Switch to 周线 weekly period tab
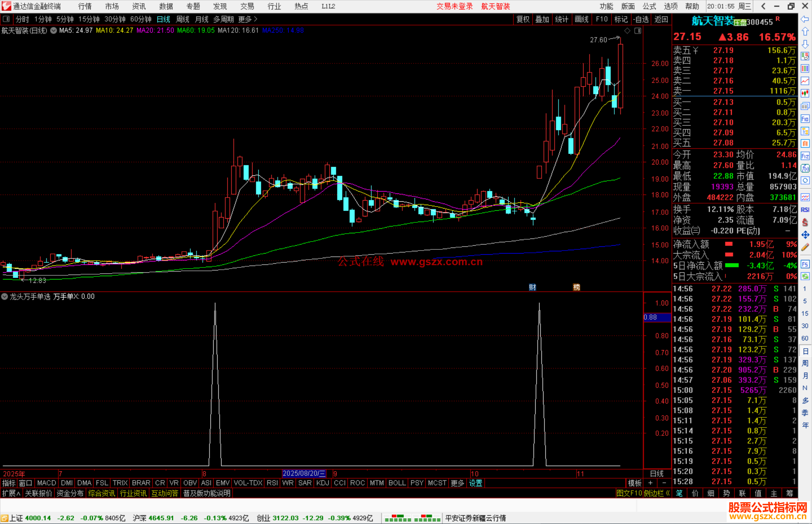The height and width of the screenshot is (524, 812). [182, 19]
